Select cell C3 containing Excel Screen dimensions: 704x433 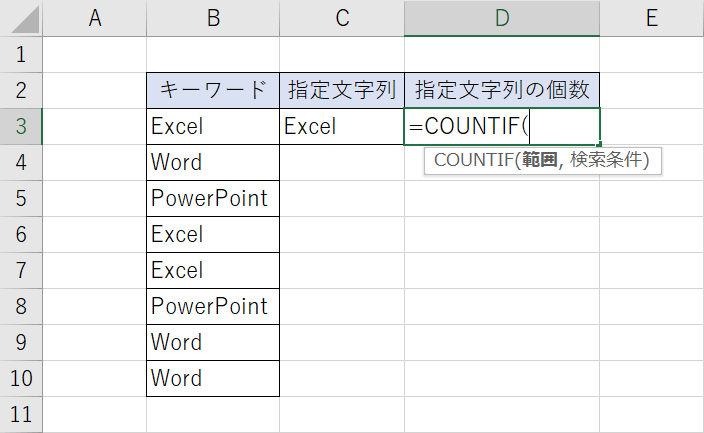pos(342,126)
